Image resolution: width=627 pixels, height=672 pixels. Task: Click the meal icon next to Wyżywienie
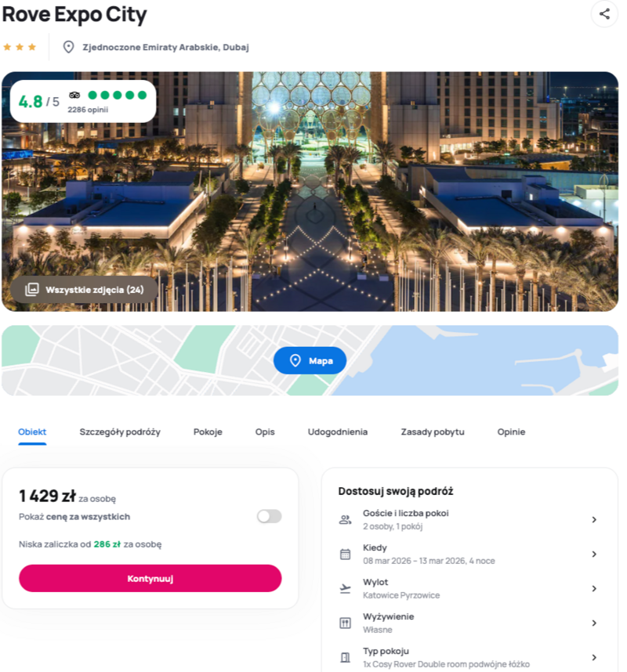pos(345,623)
